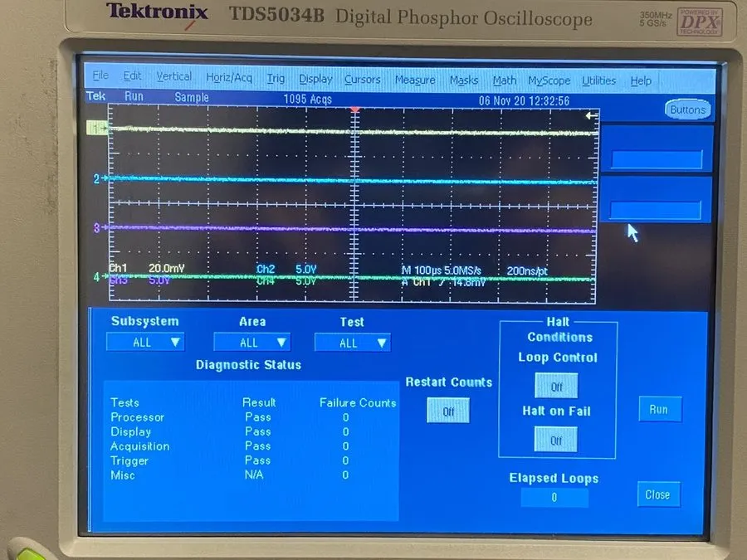
Task: Select the channel 1 waveform handle
Action: [97, 128]
